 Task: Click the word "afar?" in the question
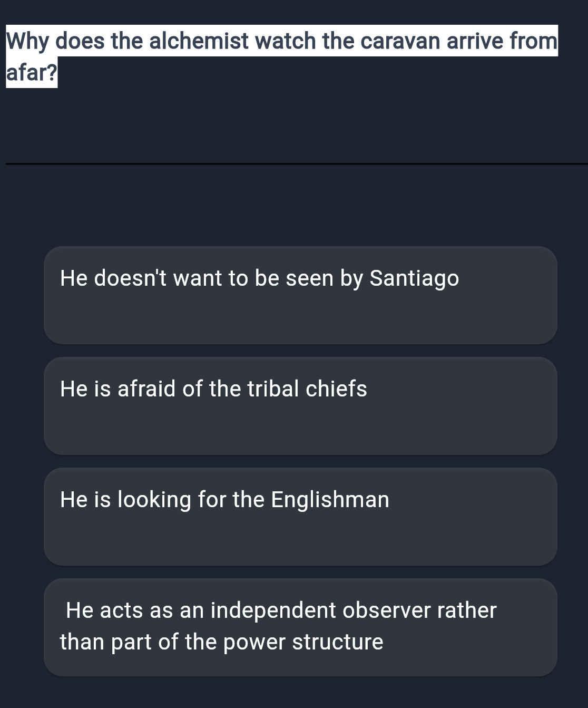point(32,72)
